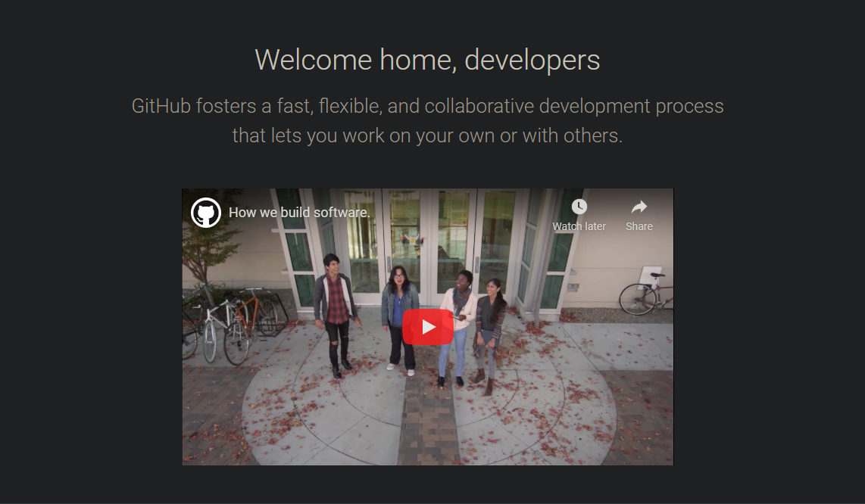Click the small tree beside the building
The image size is (865, 504).
(207, 248)
